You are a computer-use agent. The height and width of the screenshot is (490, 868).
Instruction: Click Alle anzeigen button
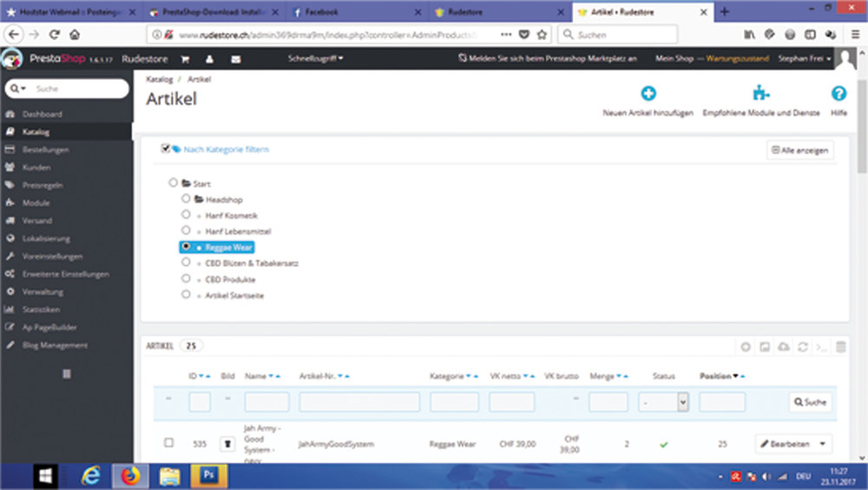(x=800, y=150)
